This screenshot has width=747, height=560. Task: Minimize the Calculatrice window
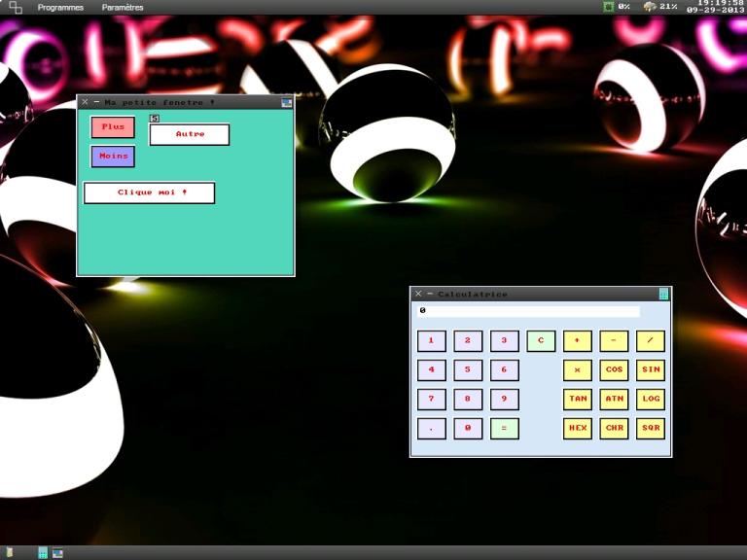tap(430, 294)
